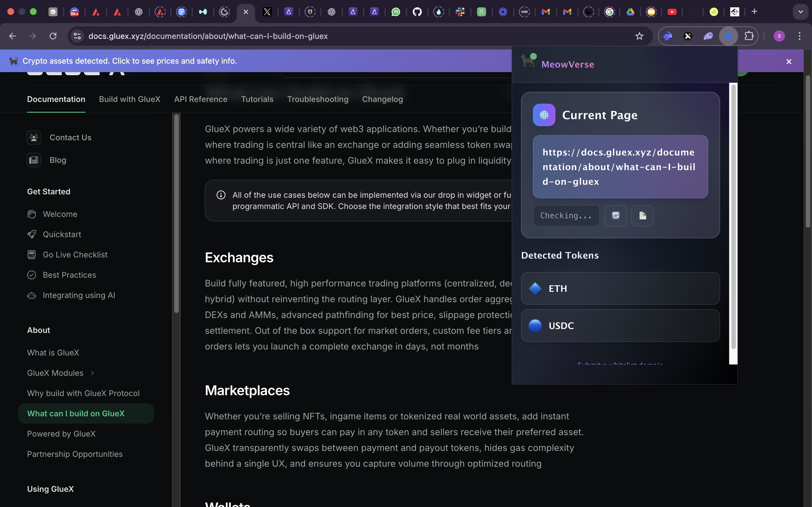Viewport: 812px width, 507px height.
Task: Open the Quickstart sidebar link
Action: point(62,234)
